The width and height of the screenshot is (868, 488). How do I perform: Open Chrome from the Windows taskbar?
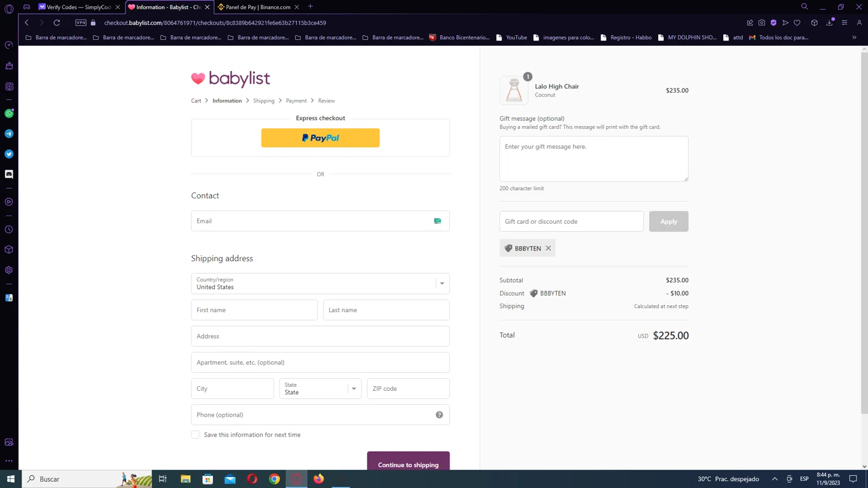274,479
